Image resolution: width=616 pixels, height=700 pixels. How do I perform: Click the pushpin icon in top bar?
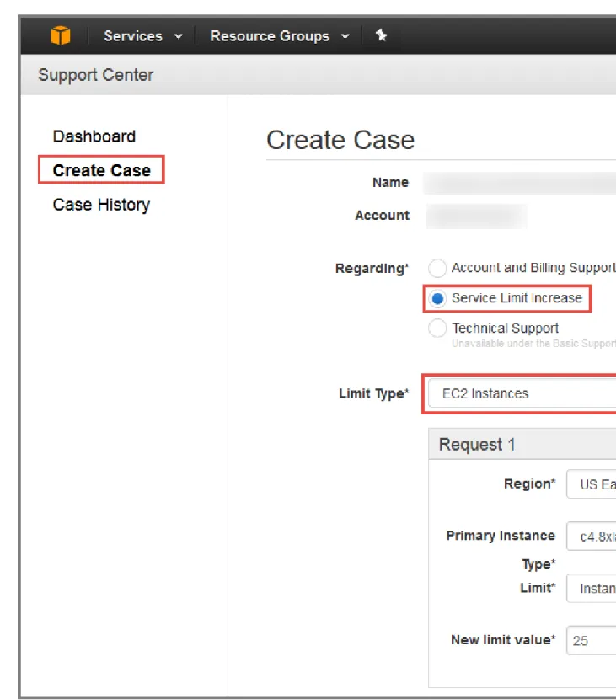(x=381, y=35)
